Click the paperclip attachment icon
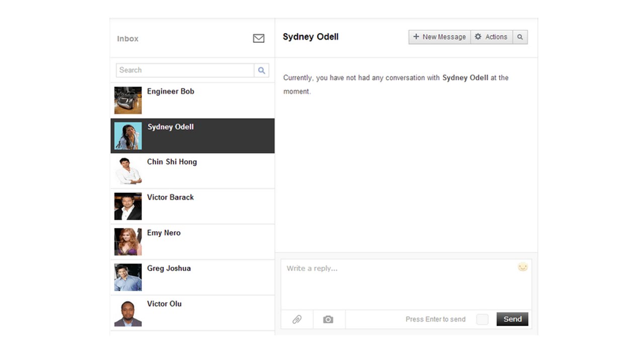 297,319
